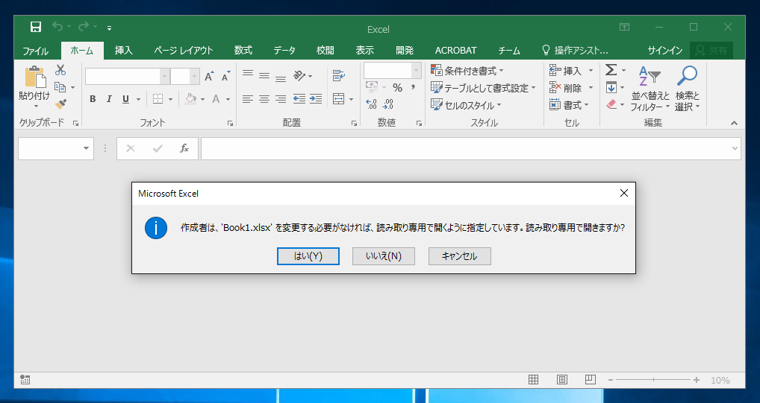This screenshot has height=403, width=760.
Task: Toggle Italic formatting
Action: pyautogui.click(x=109, y=99)
